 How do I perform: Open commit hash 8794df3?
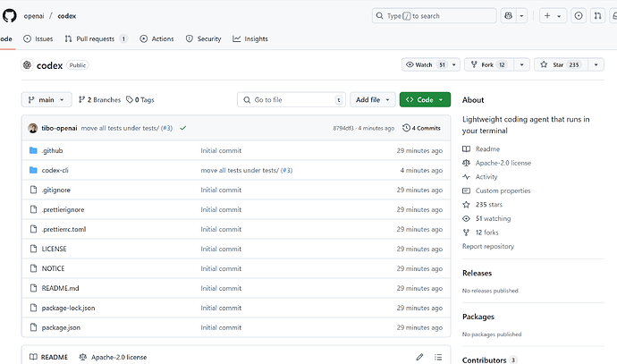pos(343,128)
